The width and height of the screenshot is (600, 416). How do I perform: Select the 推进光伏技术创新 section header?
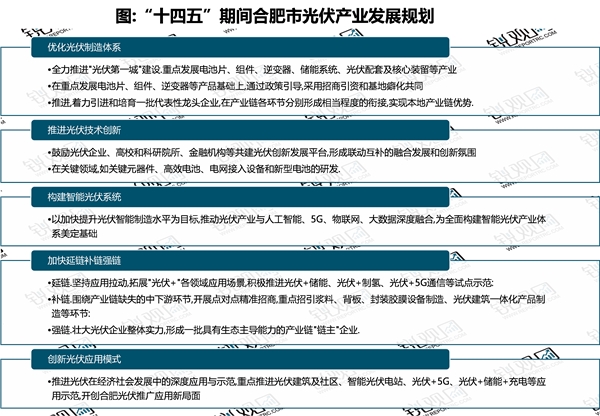pyautogui.click(x=240, y=130)
